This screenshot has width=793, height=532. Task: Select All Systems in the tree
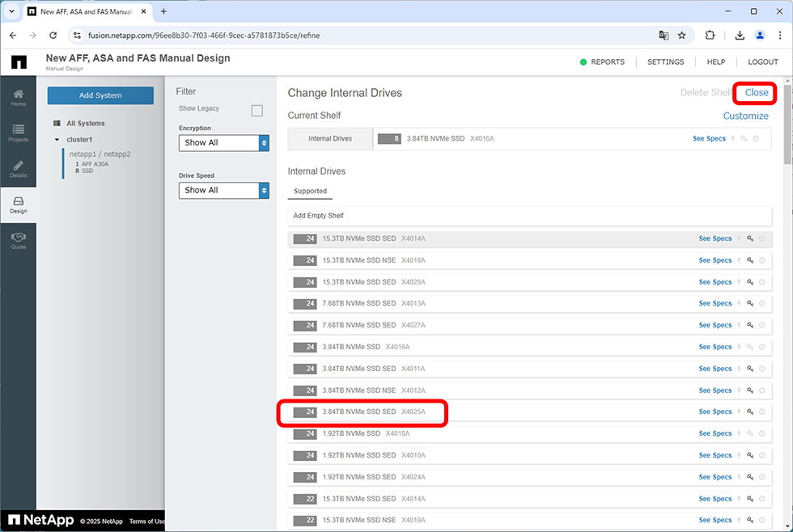(x=86, y=123)
